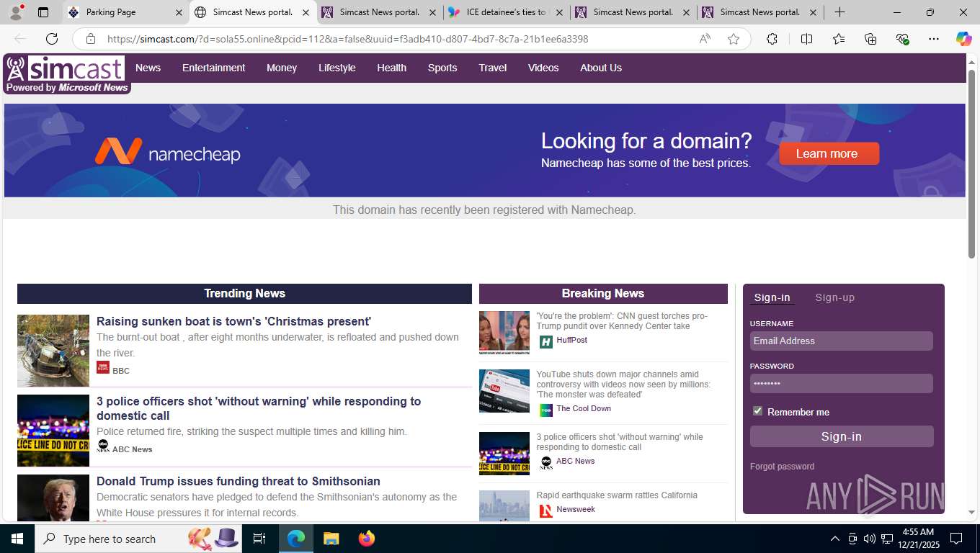Click the Newsweek source icon
Screen dimensions: 980x553
point(546,511)
